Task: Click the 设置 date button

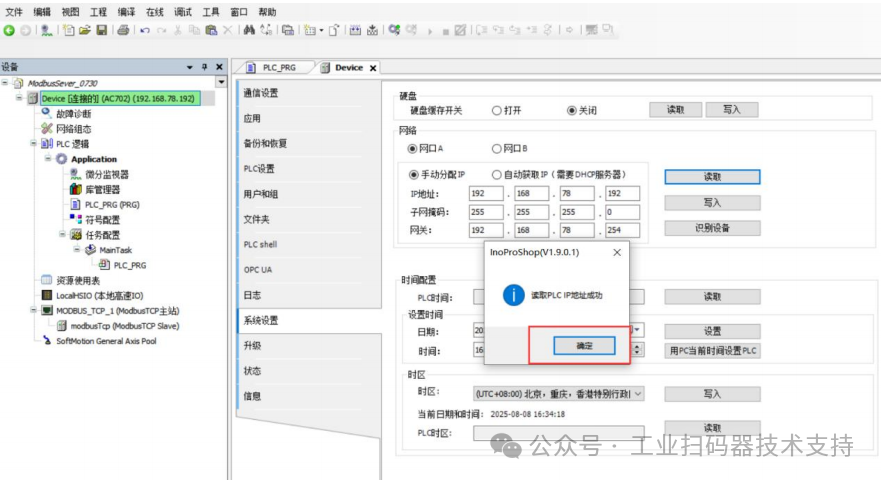Action: (712, 331)
